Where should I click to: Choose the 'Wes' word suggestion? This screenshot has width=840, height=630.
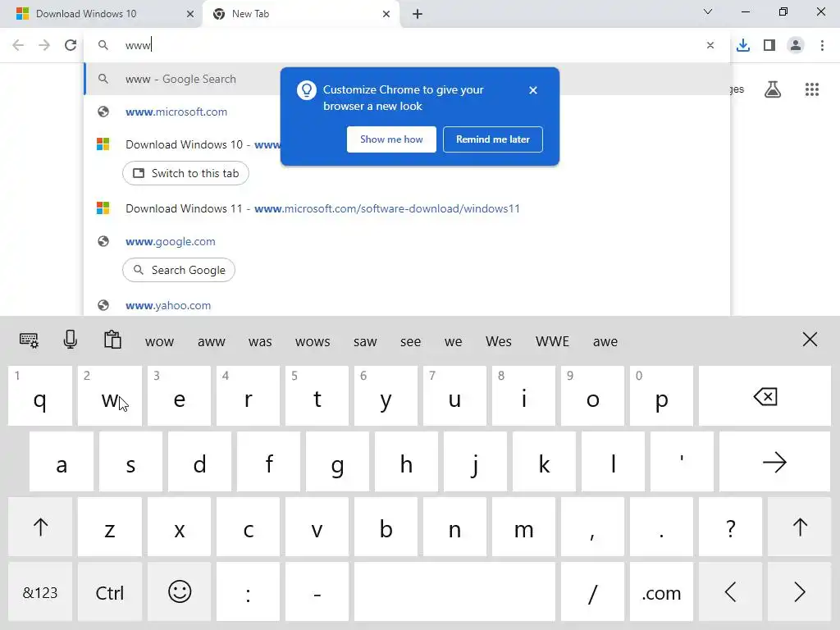(x=498, y=341)
